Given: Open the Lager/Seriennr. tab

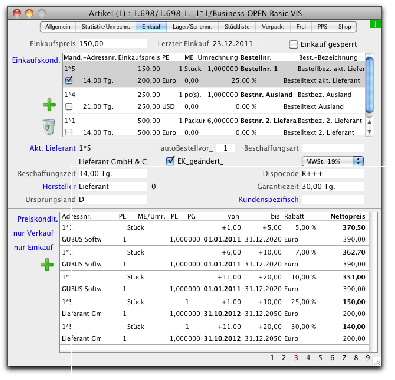Looking at the screenshot, I should pos(192,27).
